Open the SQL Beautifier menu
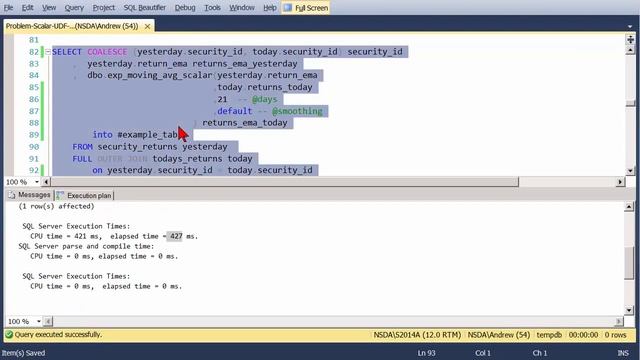640x360 pixels. [144, 8]
